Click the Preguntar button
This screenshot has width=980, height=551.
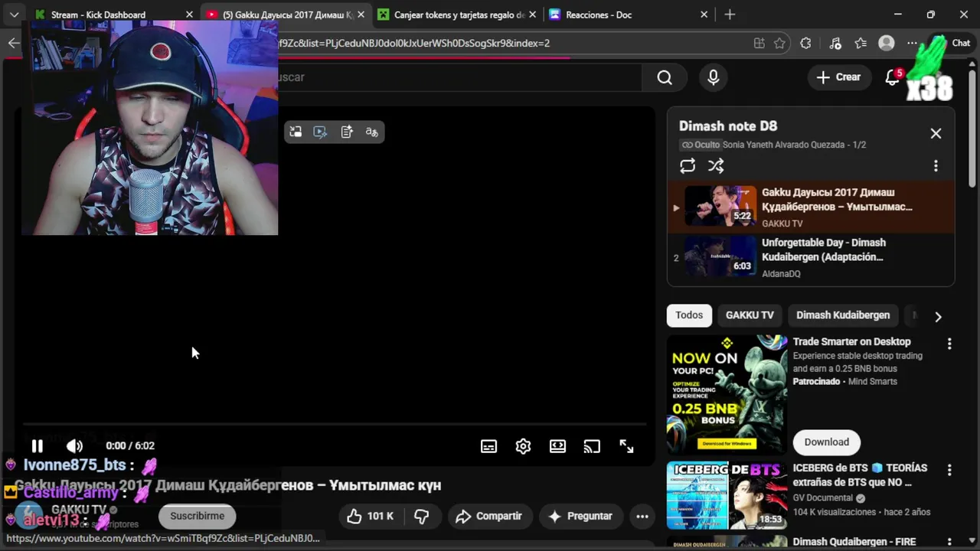580,517
